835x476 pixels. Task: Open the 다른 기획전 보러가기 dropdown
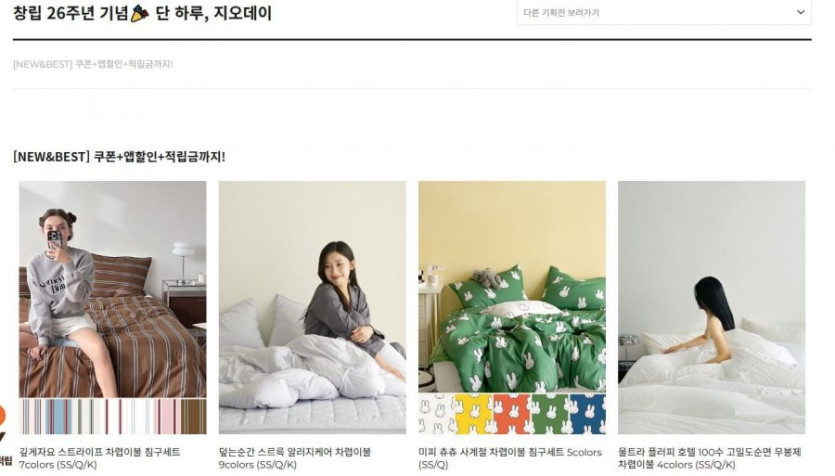664,12
